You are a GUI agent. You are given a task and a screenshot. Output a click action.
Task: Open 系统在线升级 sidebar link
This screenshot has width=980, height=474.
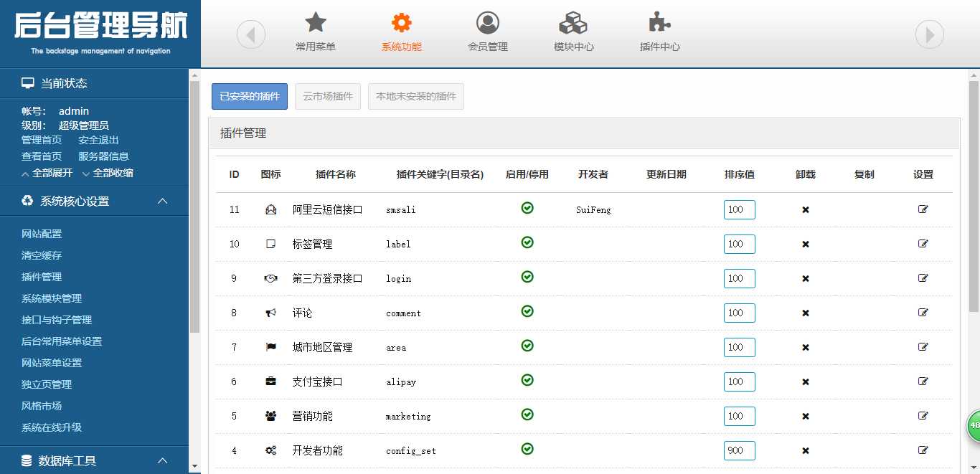point(52,427)
